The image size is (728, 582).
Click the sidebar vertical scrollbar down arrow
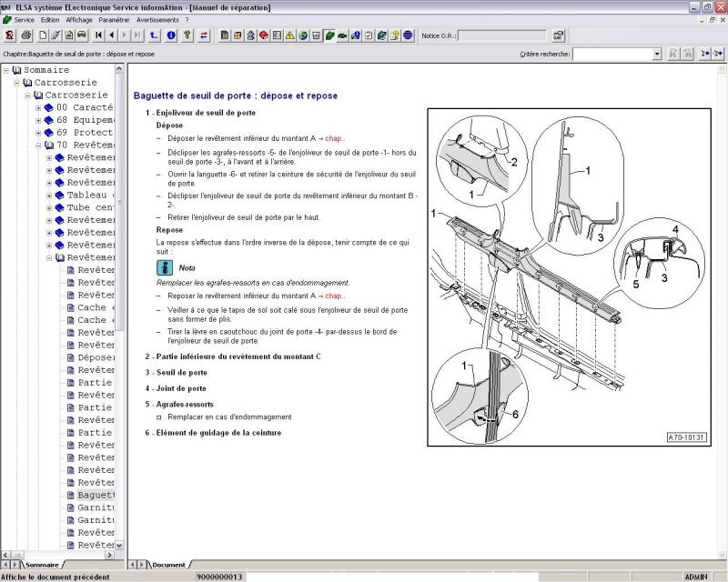point(119,545)
